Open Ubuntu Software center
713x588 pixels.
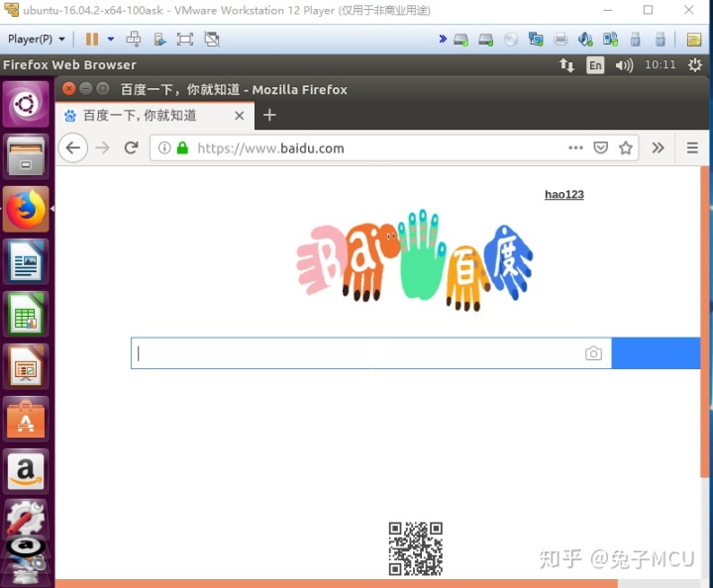pyautogui.click(x=26, y=420)
